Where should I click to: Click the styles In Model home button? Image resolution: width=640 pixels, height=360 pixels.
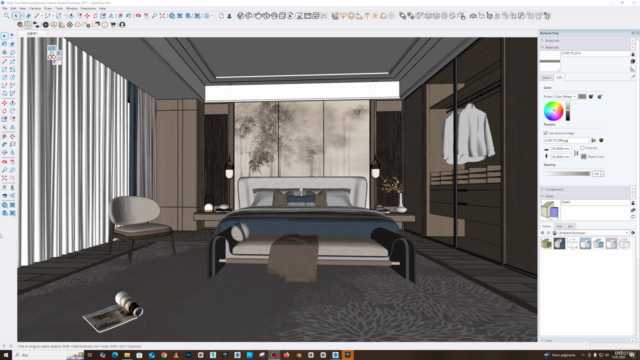[555, 233]
